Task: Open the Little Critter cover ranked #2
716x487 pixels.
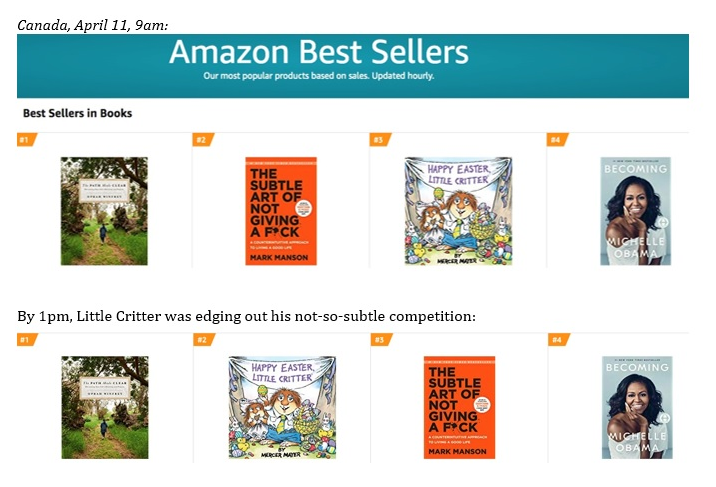Action: point(281,408)
